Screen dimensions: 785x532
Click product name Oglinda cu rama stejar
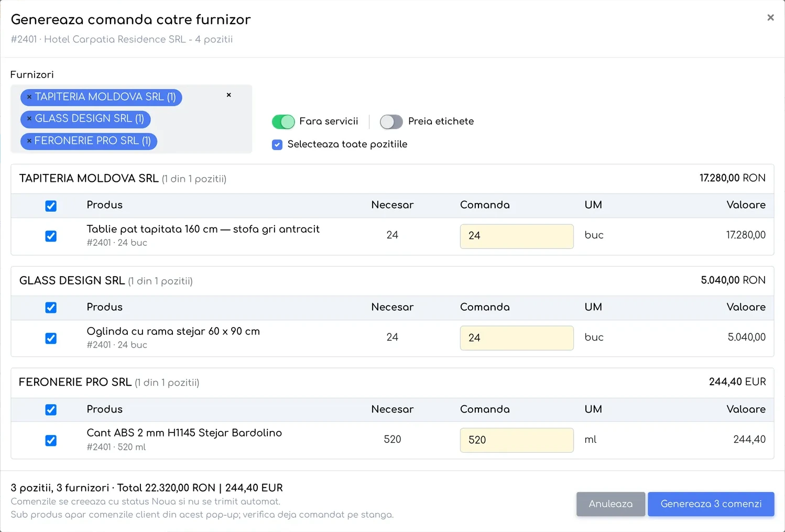(x=173, y=331)
